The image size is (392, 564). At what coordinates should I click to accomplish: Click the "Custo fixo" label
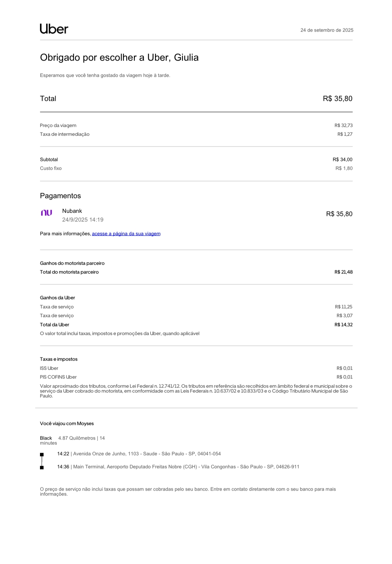[51, 168]
